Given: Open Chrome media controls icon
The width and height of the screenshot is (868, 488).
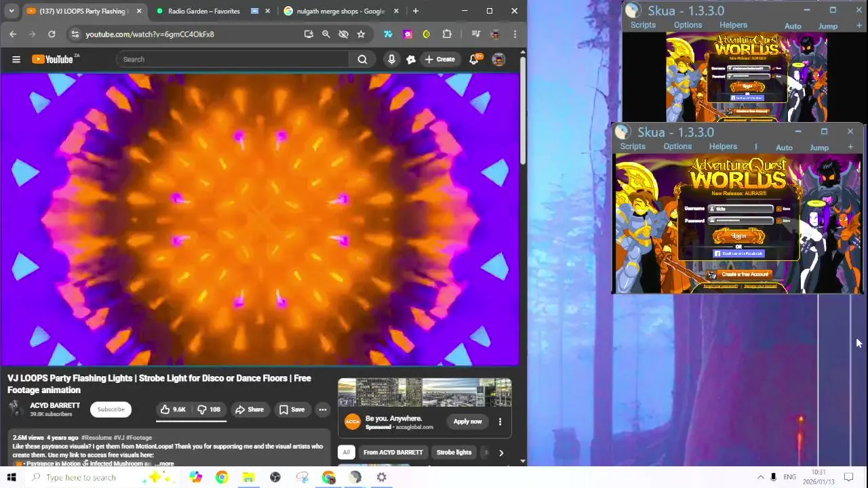Looking at the screenshot, I should (476, 34).
